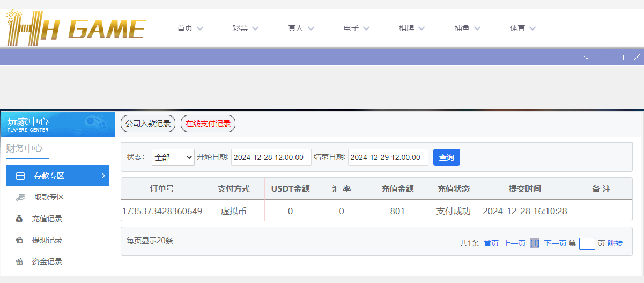
Task: Expand the 电子 slots menu
Action: click(357, 28)
